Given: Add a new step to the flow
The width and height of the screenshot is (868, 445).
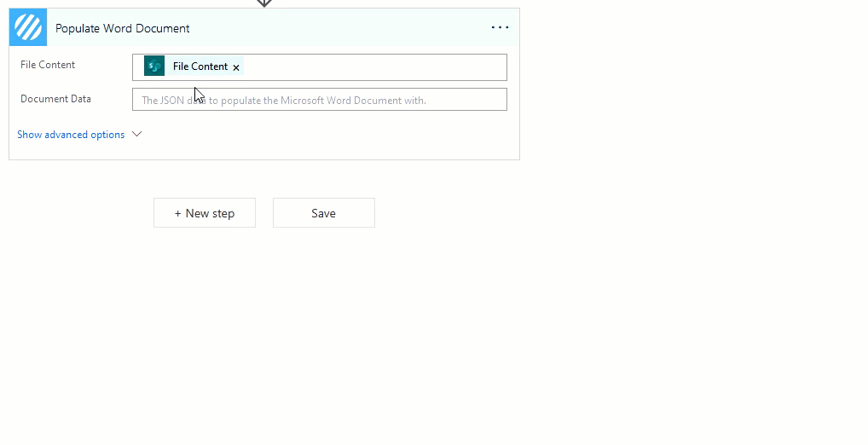Looking at the screenshot, I should (205, 213).
